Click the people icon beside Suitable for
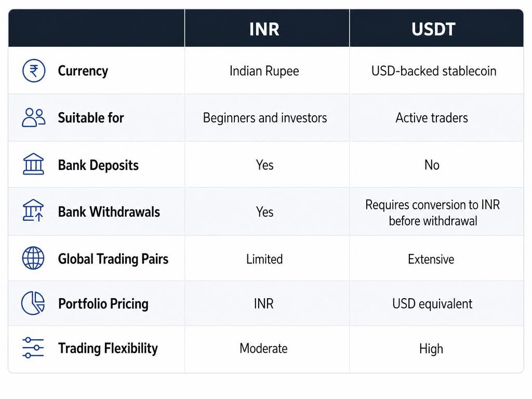 [x=34, y=118]
